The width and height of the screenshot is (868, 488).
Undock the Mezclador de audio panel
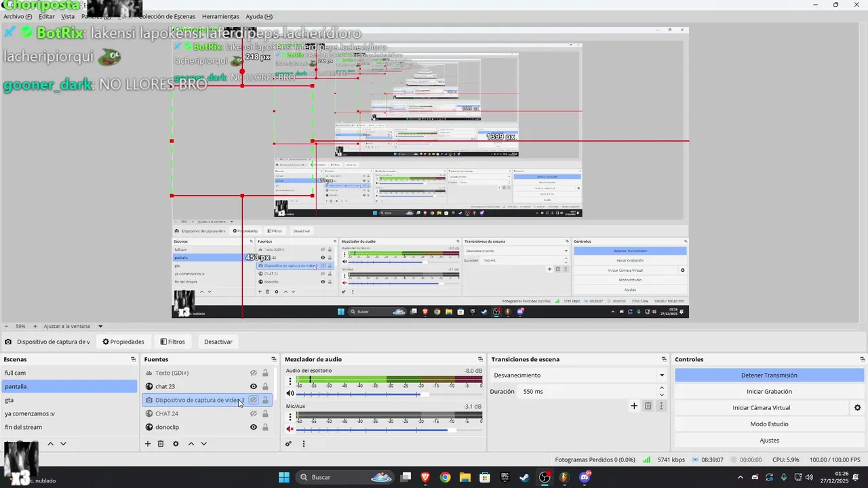[x=481, y=359]
